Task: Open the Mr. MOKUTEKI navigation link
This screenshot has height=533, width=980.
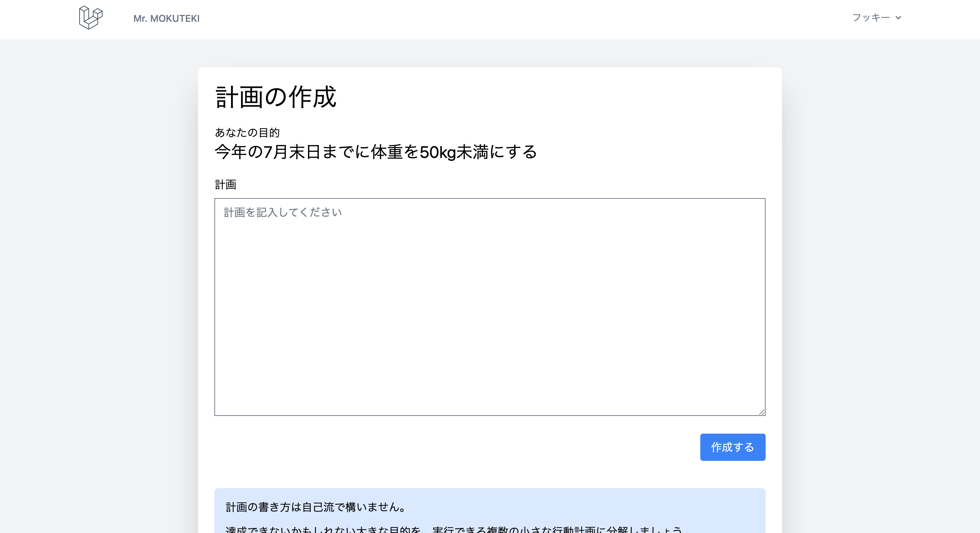Action: point(166,18)
